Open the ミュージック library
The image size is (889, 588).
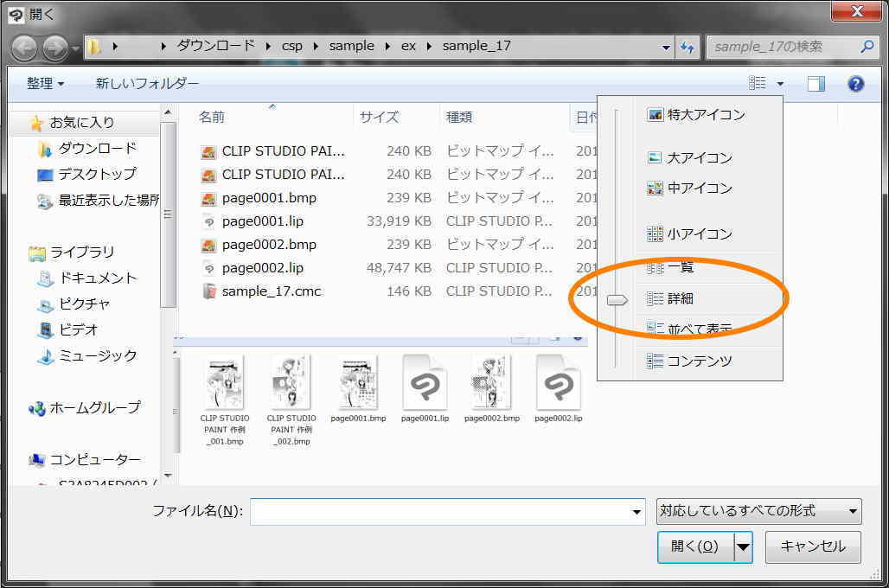tap(98, 355)
